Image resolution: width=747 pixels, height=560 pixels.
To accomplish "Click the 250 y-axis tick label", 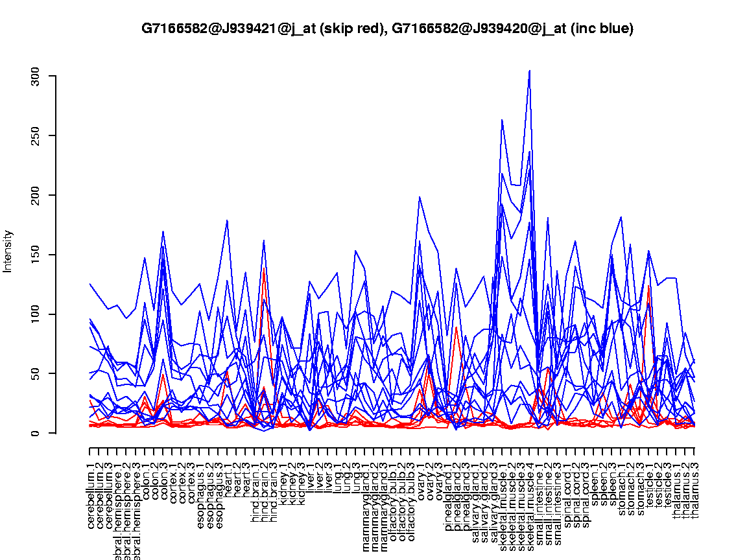I will pos(36,136).
